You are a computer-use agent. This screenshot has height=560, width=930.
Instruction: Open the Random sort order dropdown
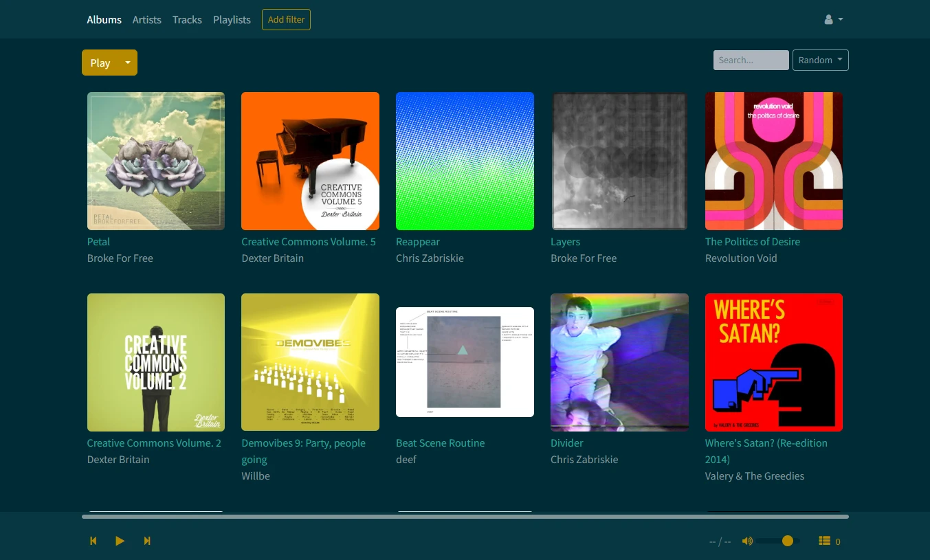tap(821, 60)
